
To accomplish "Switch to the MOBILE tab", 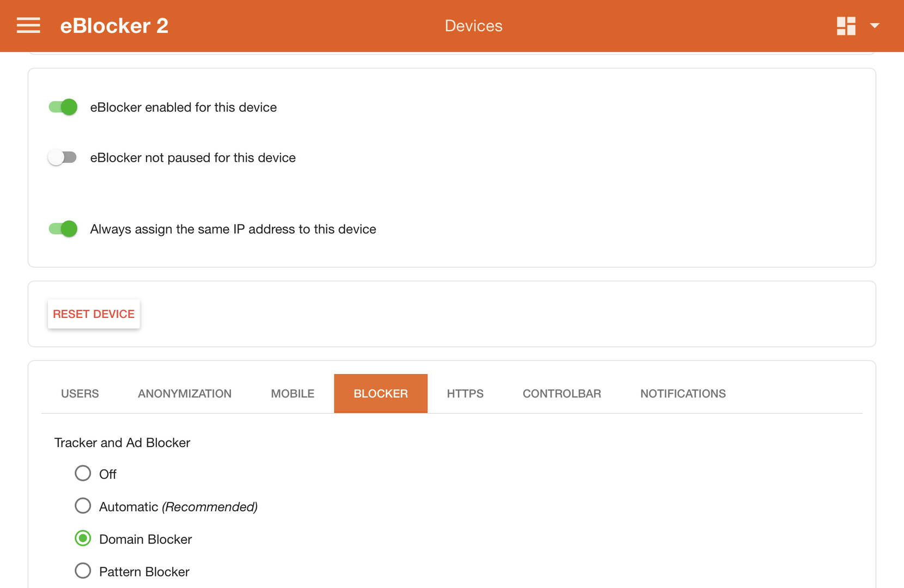I will [x=293, y=394].
